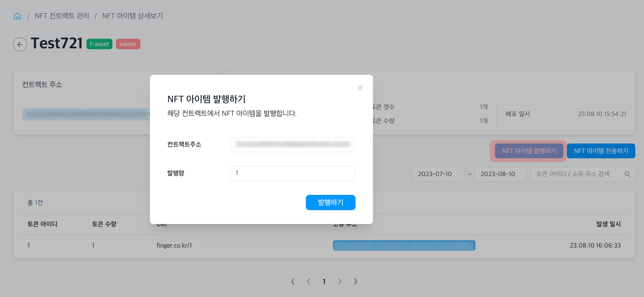This screenshot has height=297, width=644.
Task: Click the NFT 아이템 발행하기 button
Action: click(x=529, y=151)
